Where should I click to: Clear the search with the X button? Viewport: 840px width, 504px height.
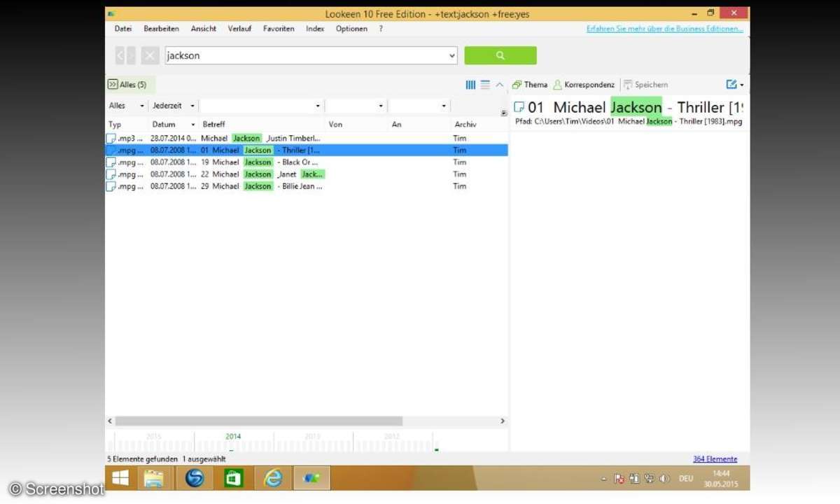click(150, 55)
